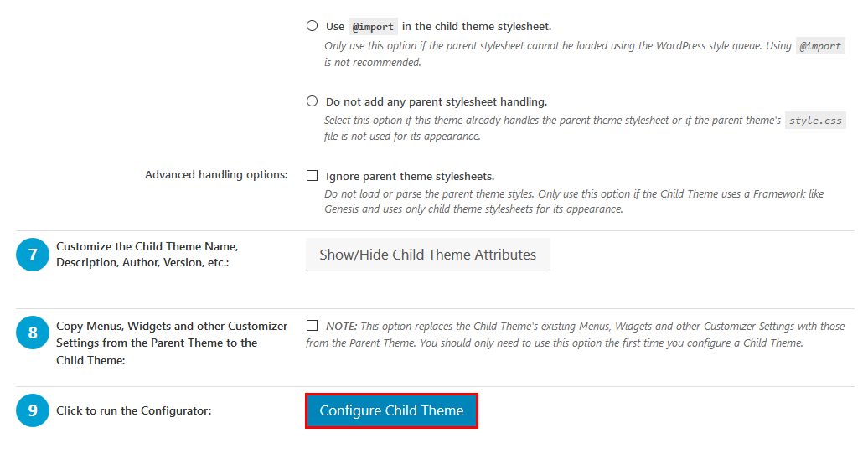The width and height of the screenshot is (868, 459).
Task: Click 'file is not used for its appearance' text
Action: click(x=403, y=137)
